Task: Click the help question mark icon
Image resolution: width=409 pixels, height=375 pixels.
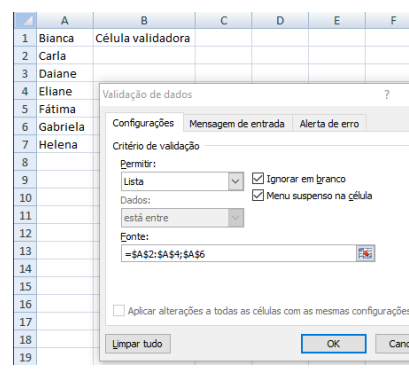Action: pos(387,95)
